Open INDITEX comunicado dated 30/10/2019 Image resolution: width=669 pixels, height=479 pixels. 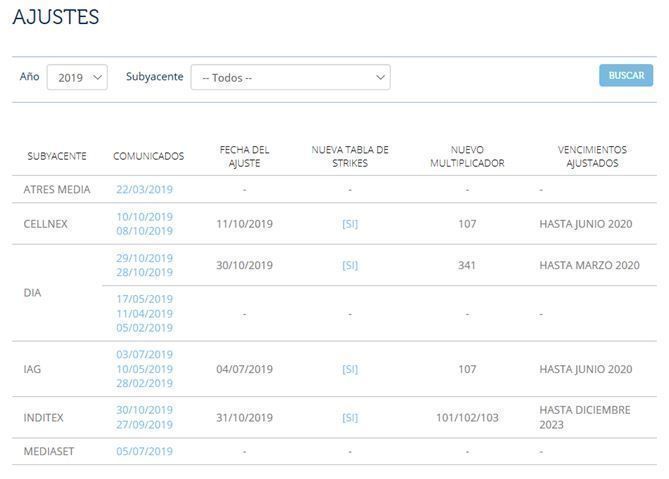[x=144, y=410]
